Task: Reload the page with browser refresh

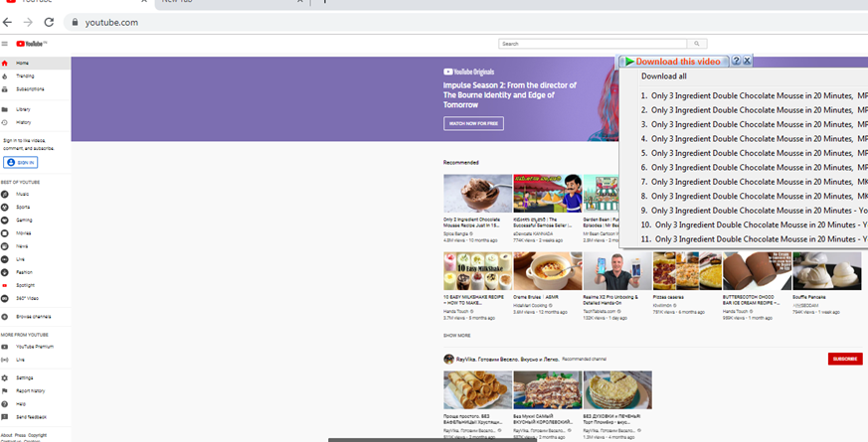Action: click(49, 22)
